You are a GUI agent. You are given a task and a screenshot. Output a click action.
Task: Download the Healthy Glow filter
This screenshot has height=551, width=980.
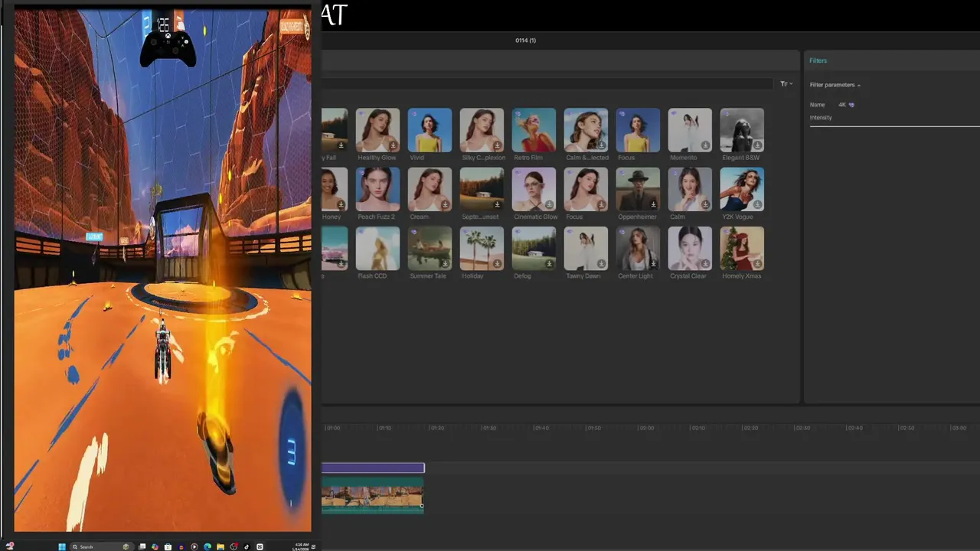click(x=393, y=145)
